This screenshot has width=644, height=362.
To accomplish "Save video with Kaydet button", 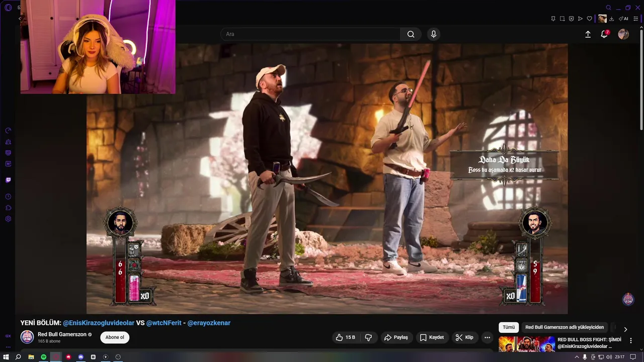I will click(432, 337).
